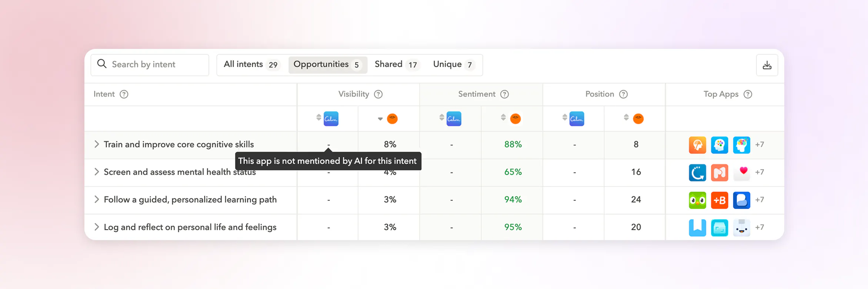Viewport: 868px width, 289px height.
Task: Click the Search by intent field
Action: 150,64
